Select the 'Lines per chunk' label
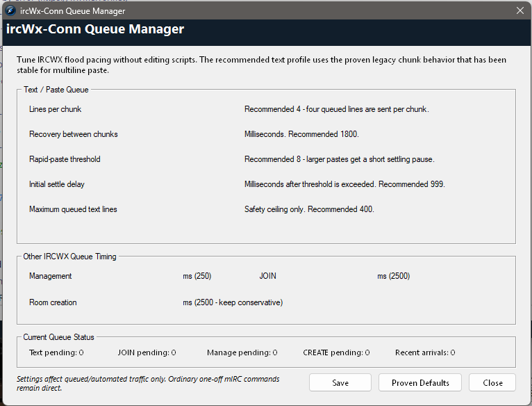The height and width of the screenshot is (406, 532). [56, 109]
